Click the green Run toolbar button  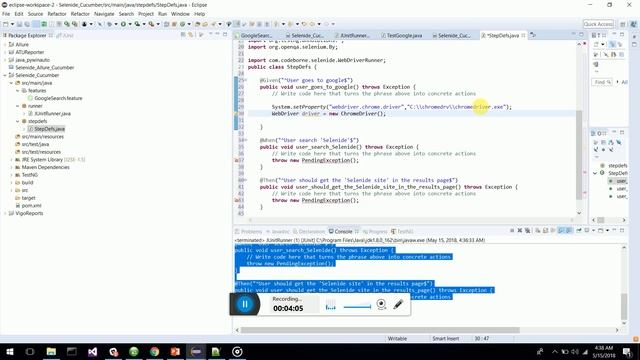[123, 24]
